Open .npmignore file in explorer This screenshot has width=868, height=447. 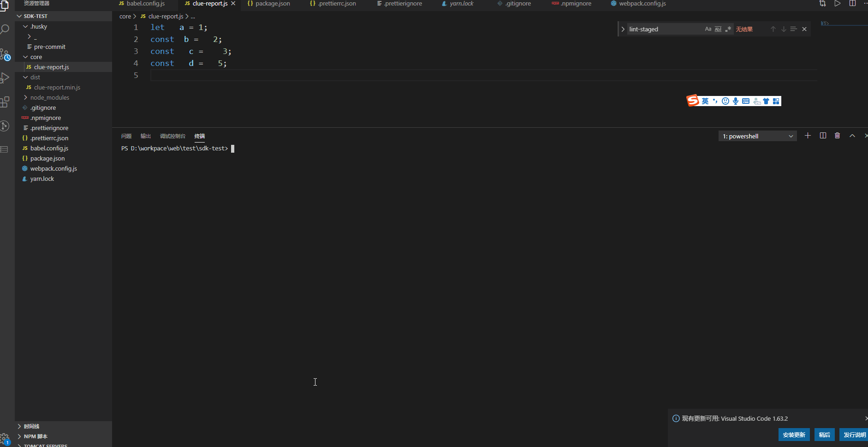point(63,118)
